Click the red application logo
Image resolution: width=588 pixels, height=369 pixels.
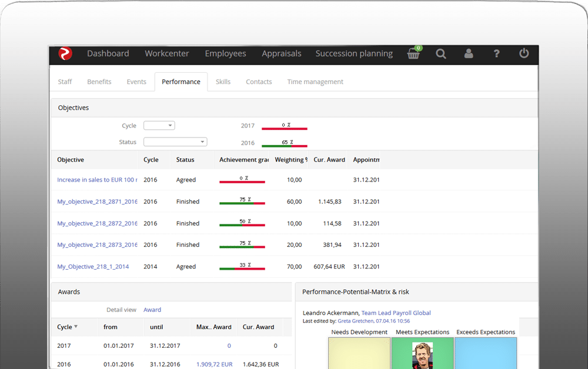65,53
